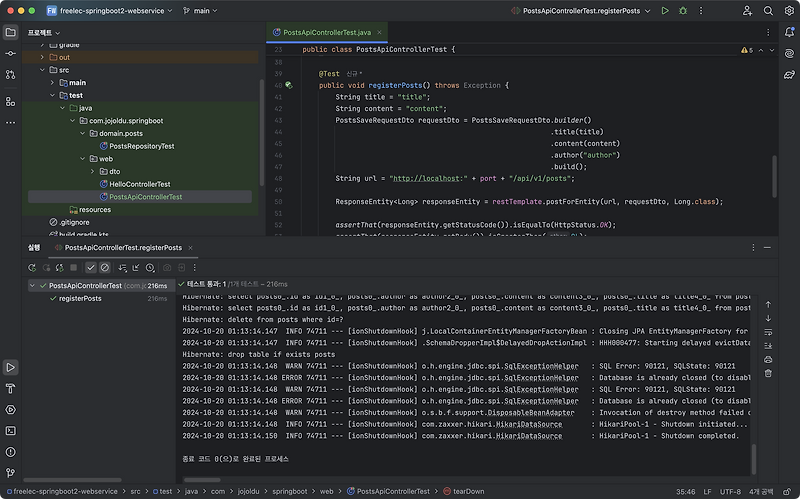Toggle show ignored tests filter

point(106,268)
